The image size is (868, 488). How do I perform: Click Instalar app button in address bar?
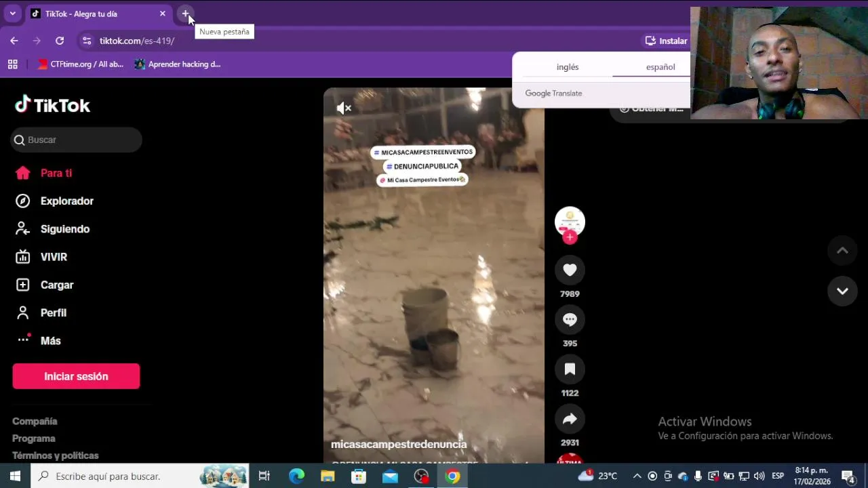666,41
